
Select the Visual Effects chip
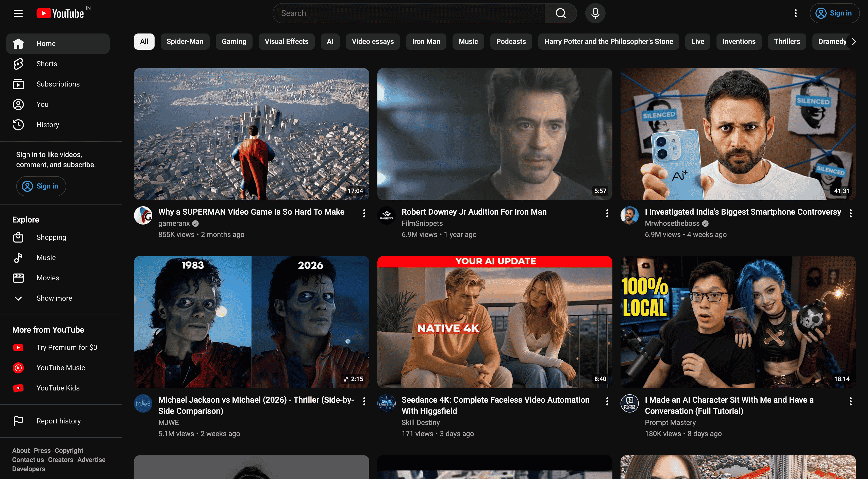pyautogui.click(x=286, y=41)
